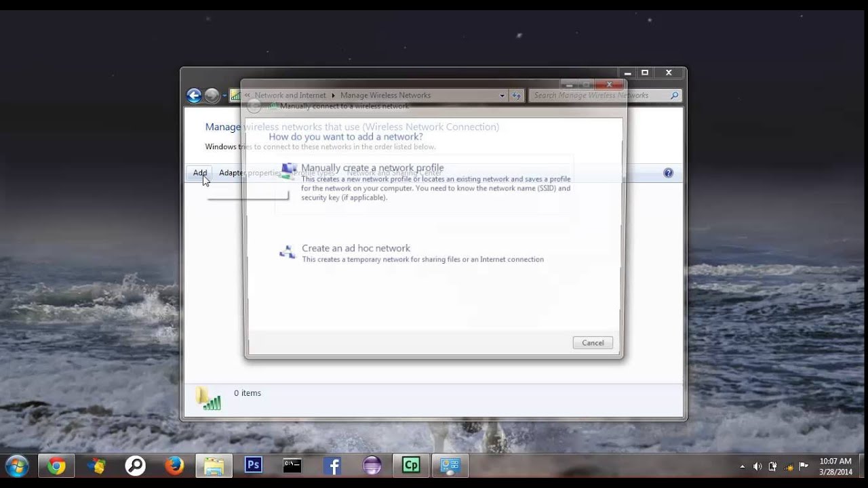This screenshot has width=868, height=488.
Task: Click the Manage Wireless Networks breadcrumb
Action: 385,96
